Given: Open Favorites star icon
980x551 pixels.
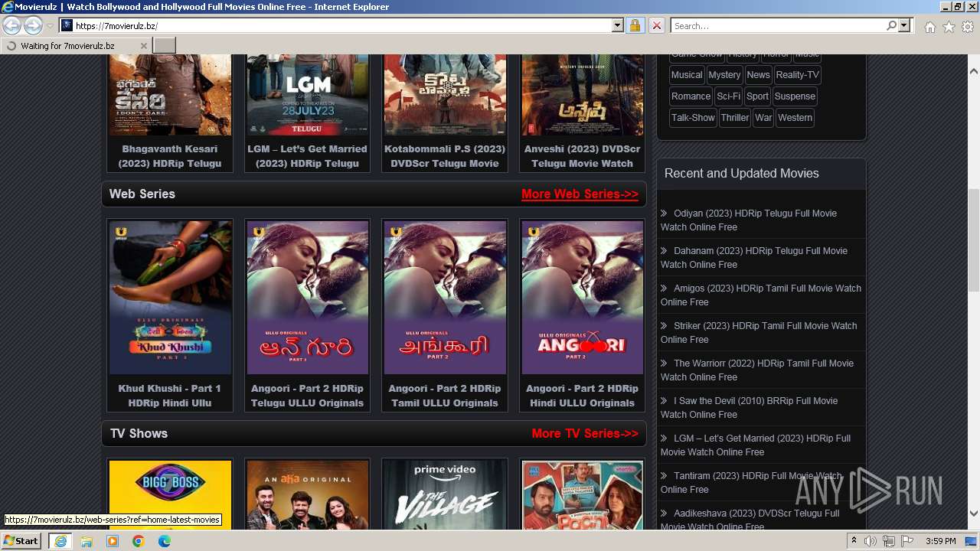Looking at the screenshot, I should [x=949, y=27].
